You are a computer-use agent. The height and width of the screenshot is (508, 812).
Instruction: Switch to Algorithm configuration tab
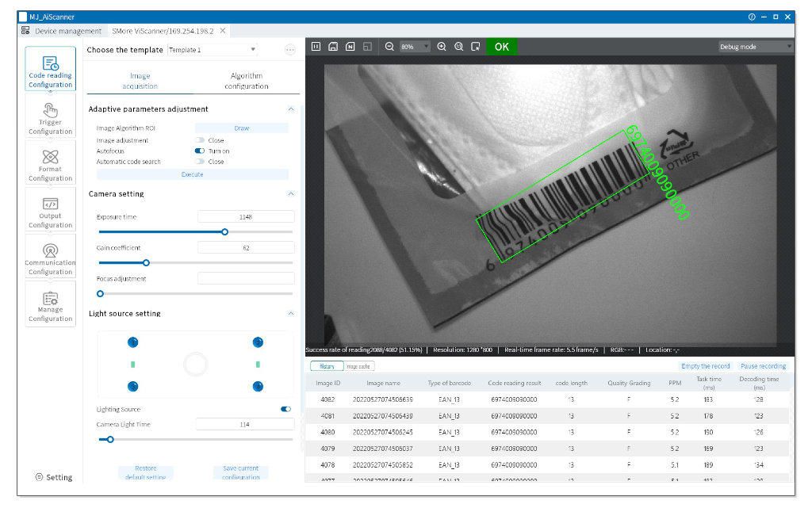(247, 81)
